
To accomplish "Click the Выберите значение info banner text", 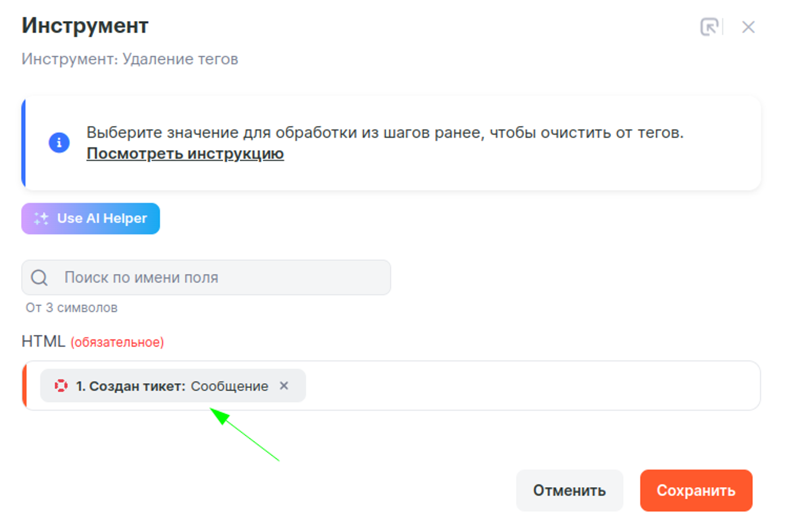I will (x=385, y=133).
